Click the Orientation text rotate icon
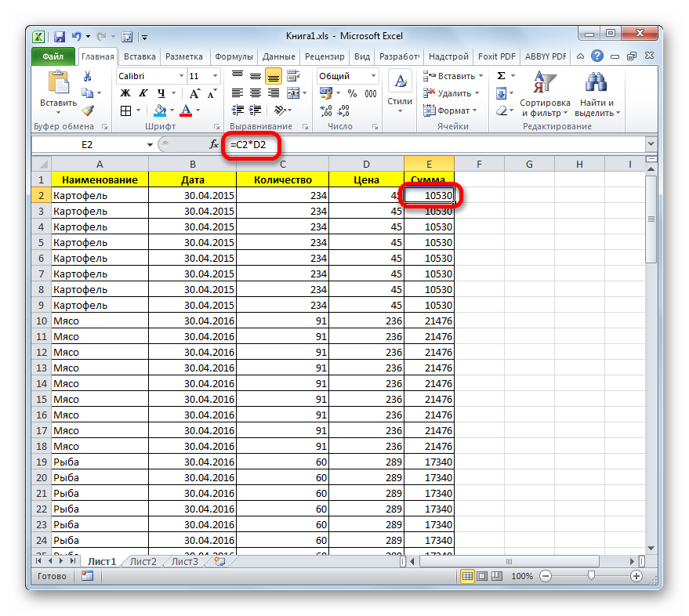The image size is (689, 616). (x=280, y=111)
